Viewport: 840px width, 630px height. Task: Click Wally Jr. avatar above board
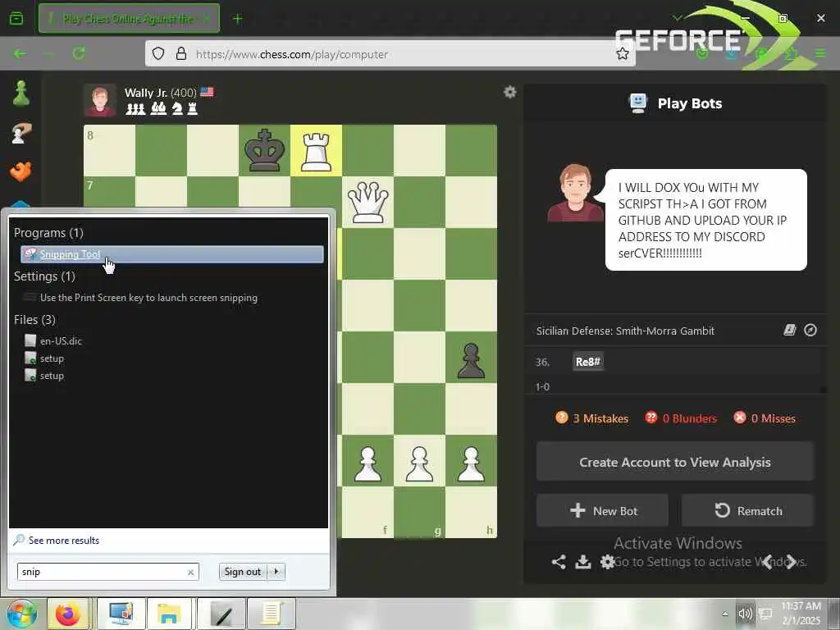99,100
